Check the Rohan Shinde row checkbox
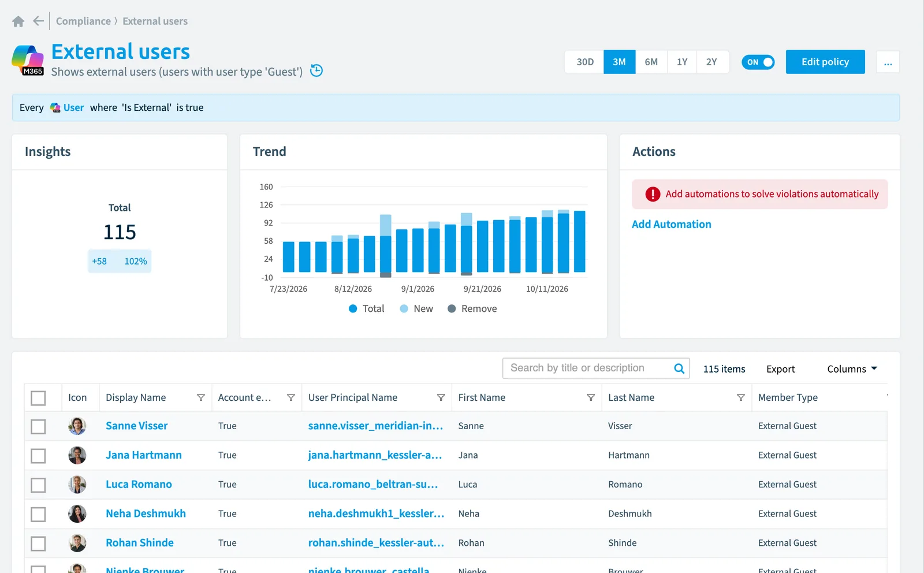 (38, 544)
